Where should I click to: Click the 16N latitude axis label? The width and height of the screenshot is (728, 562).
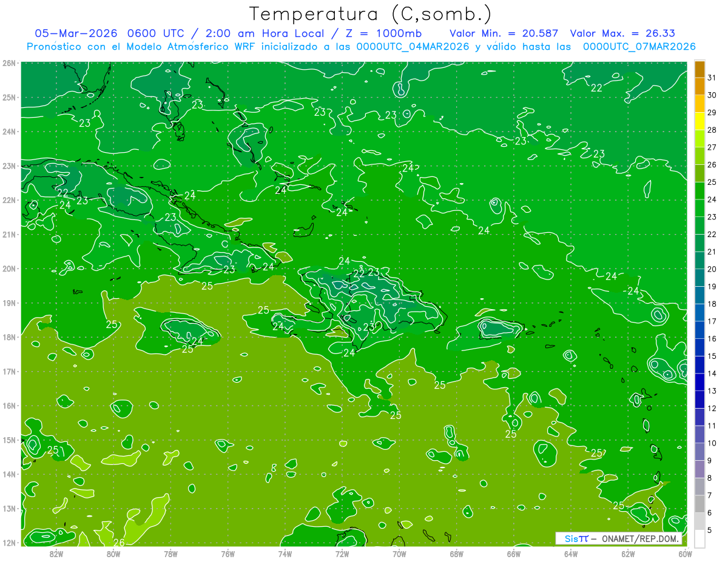click(9, 405)
